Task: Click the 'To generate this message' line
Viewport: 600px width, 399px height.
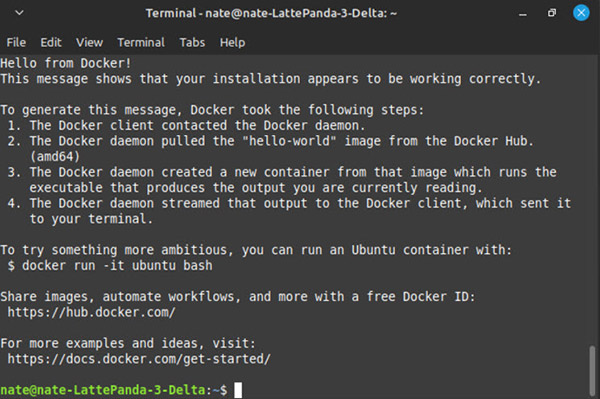Action: 212,110
